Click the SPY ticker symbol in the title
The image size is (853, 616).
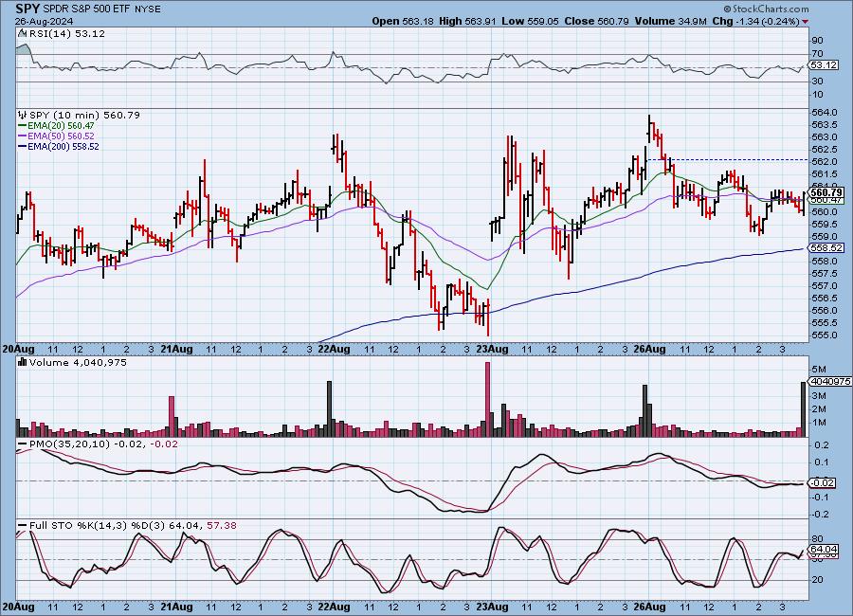(27, 9)
